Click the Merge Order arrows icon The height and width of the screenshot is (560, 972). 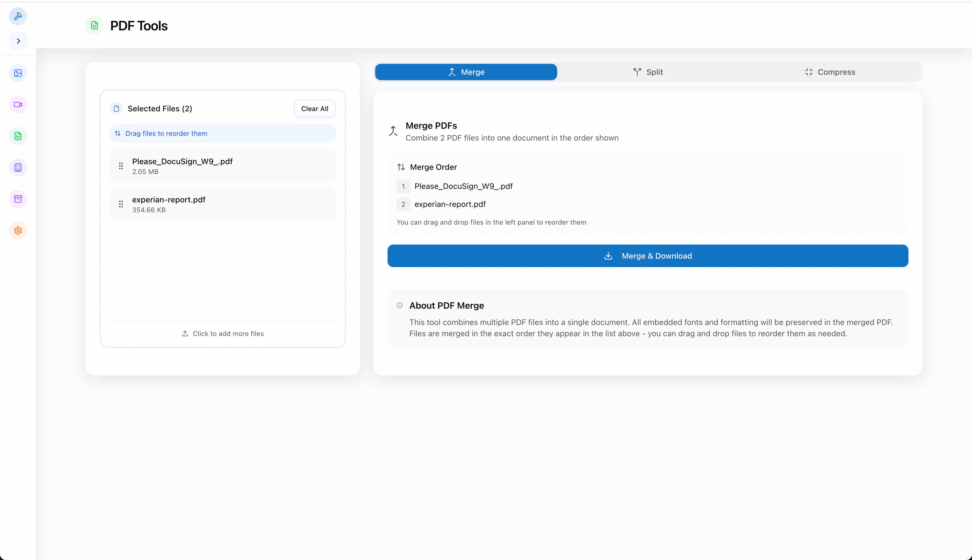[x=401, y=167]
